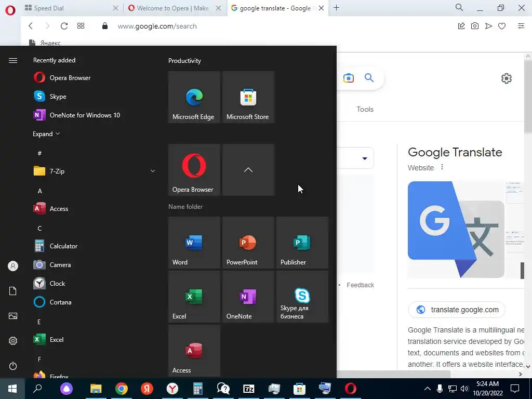532x399 pixels.
Task: Open the Яндекс bookmark
Action: tap(45, 43)
